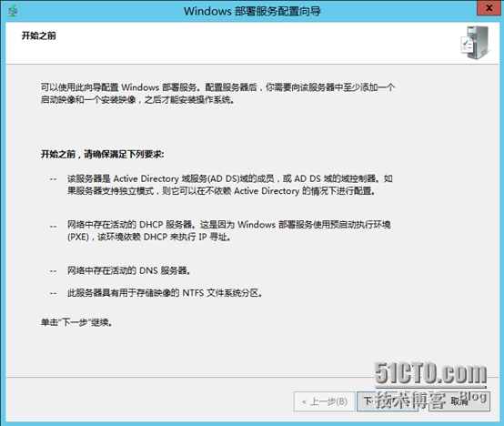The image size is (504, 426).
Task: Click the intro paragraph starting 可以使用此向导配置
Action: tap(217, 94)
